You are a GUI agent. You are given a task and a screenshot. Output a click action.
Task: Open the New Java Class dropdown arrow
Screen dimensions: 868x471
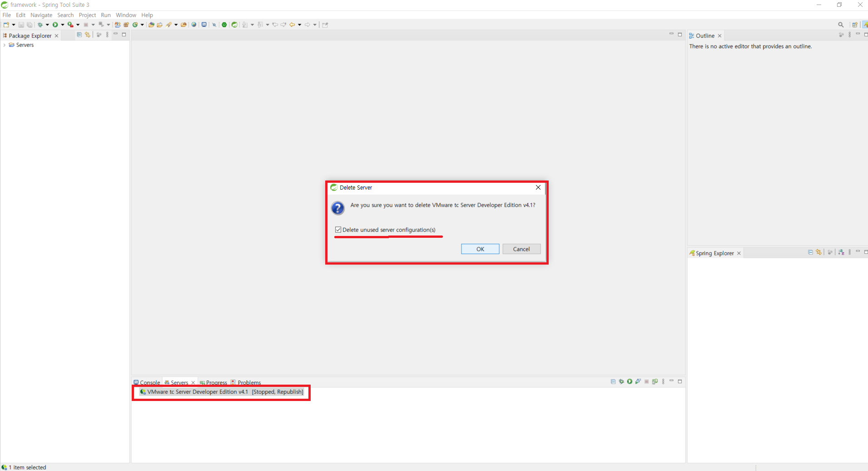click(142, 25)
